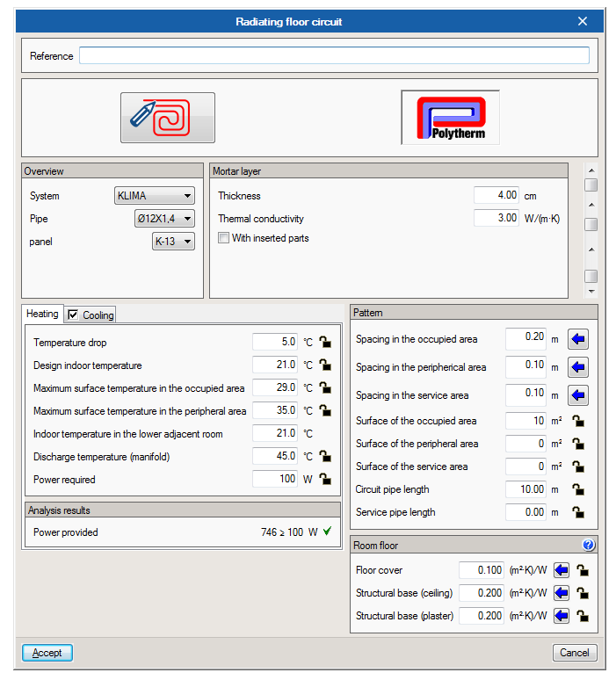Click blue arrow for peripheral area spacing
616x680 pixels.
tap(579, 367)
